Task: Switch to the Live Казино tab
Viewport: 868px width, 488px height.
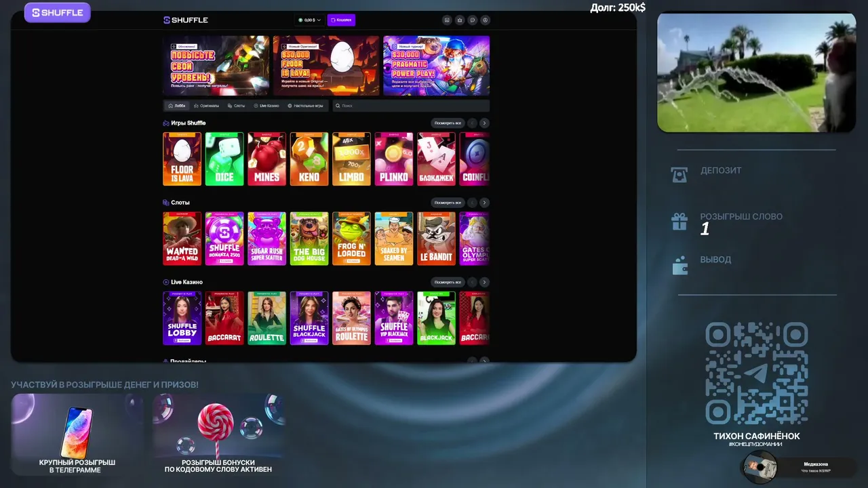Action: coord(266,106)
